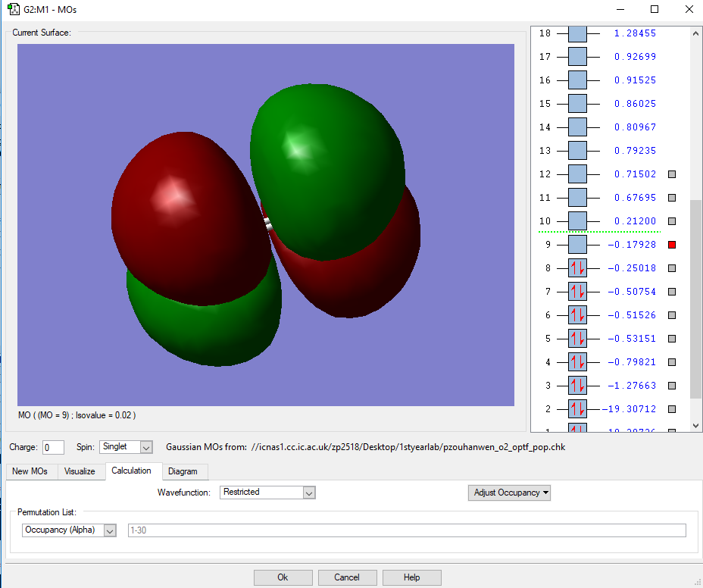
Task: Click orbital box for MO 13
Action: pyautogui.click(x=577, y=151)
